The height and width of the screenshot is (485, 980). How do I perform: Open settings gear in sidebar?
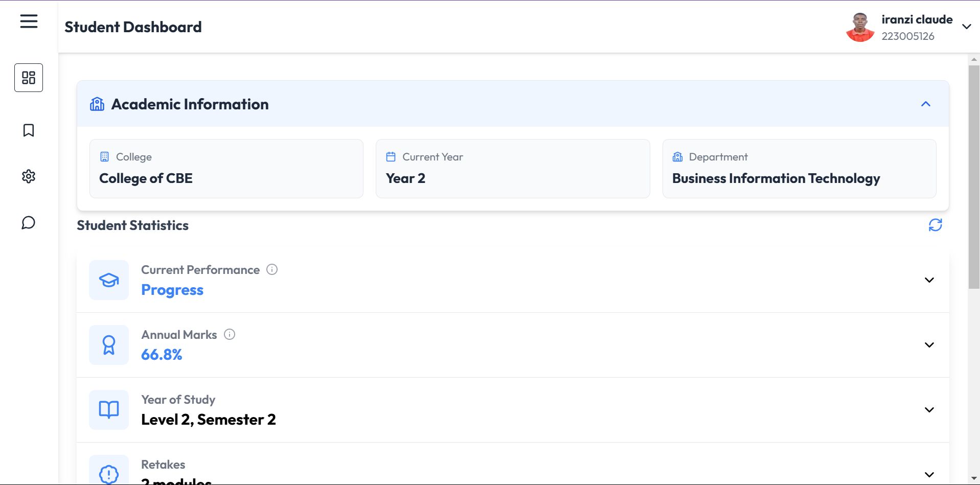tap(29, 176)
